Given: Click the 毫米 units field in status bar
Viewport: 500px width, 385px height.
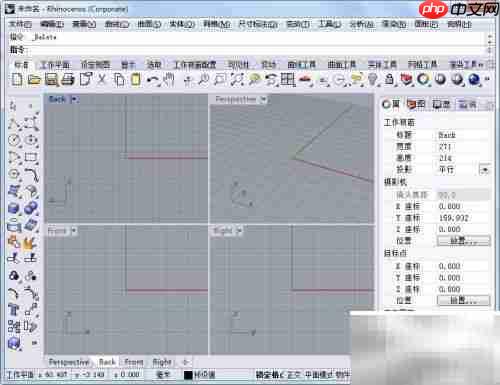Looking at the screenshot, I should [163, 375].
